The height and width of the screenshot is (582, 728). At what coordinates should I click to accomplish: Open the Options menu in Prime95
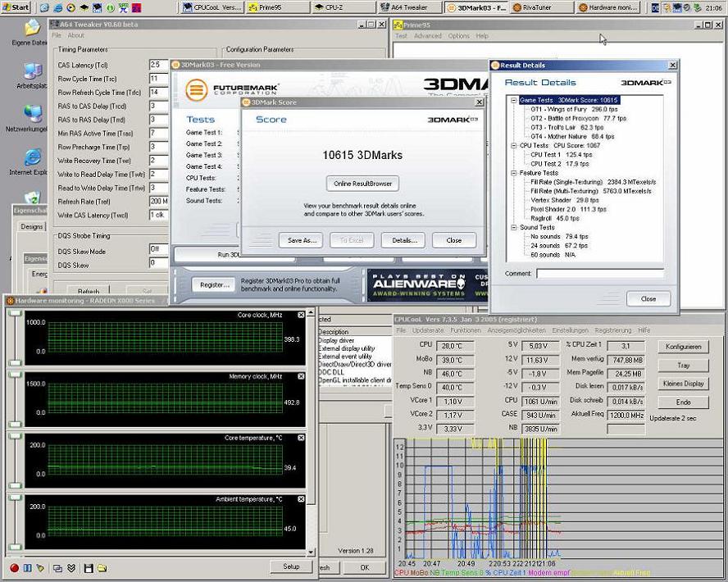459,36
